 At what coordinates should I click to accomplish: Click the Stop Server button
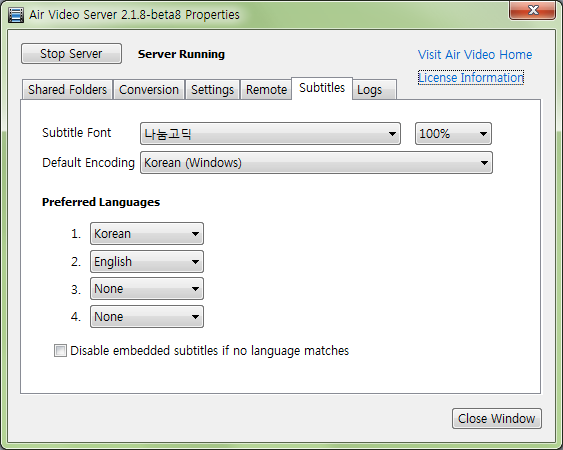pos(71,54)
